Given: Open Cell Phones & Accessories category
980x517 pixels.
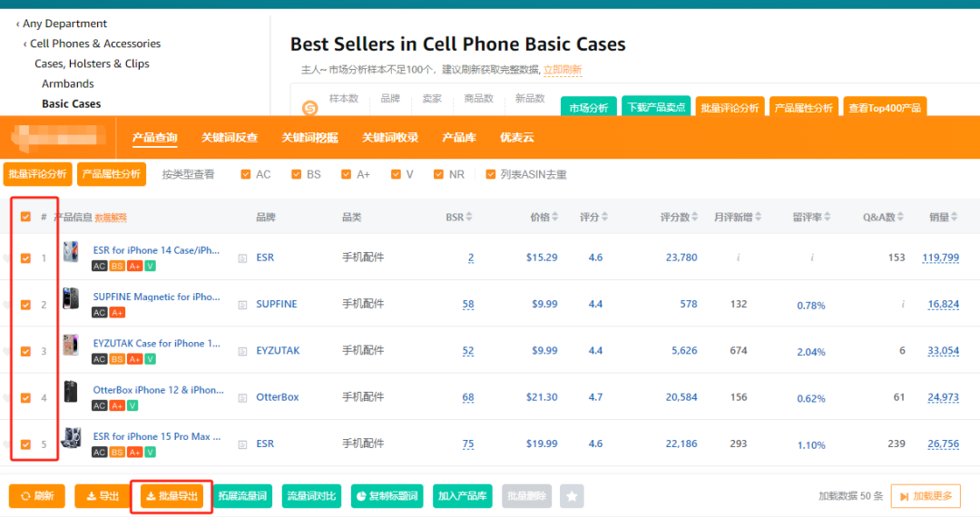Looking at the screenshot, I should [x=95, y=44].
